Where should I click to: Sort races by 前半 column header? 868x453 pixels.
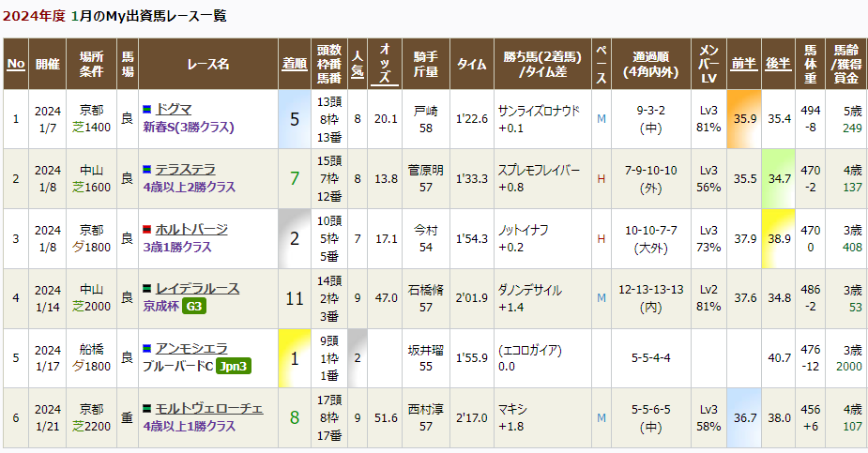(x=744, y=64)
